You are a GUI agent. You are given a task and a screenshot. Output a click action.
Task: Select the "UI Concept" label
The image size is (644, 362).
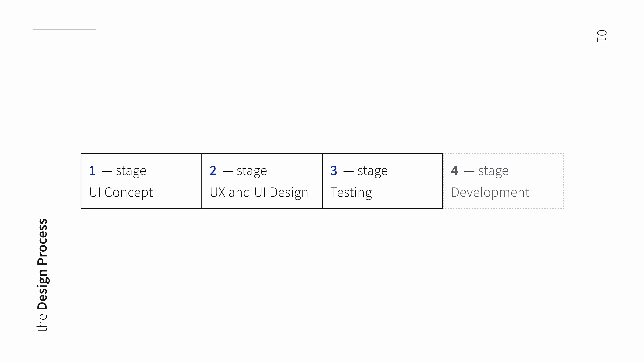click(x=121, y=192)
